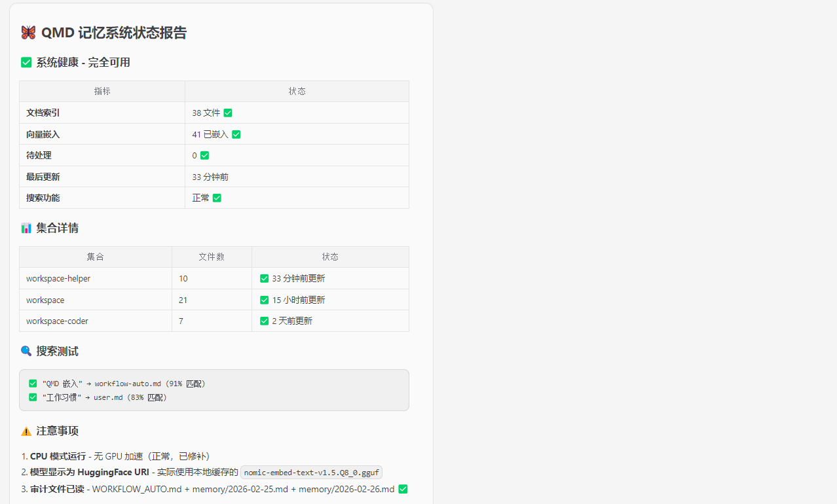Open the user.md file link
The image size is (837, 504).
(x=109, y=397)
